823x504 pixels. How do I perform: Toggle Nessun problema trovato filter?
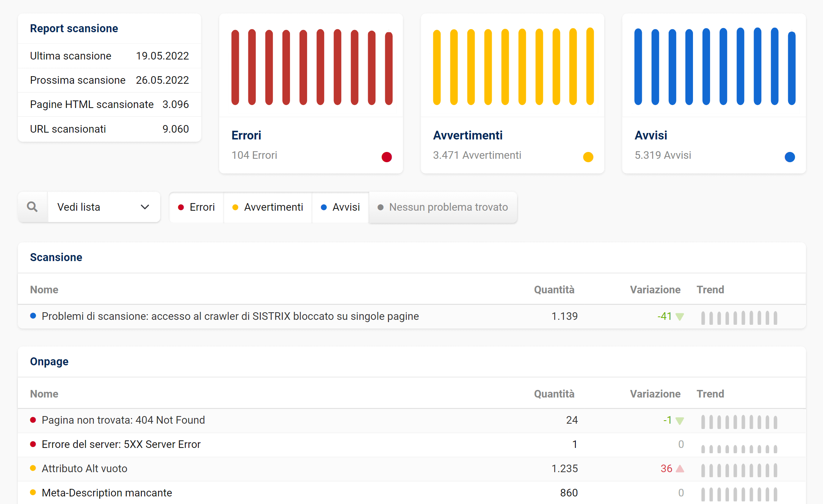(x=443, y=207)
